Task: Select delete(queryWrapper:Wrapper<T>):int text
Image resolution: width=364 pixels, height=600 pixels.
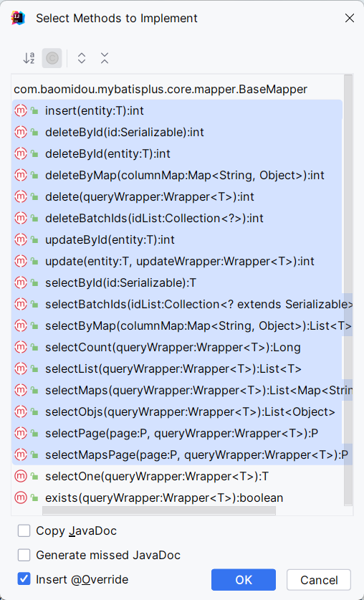Action: tap(150, 196)
